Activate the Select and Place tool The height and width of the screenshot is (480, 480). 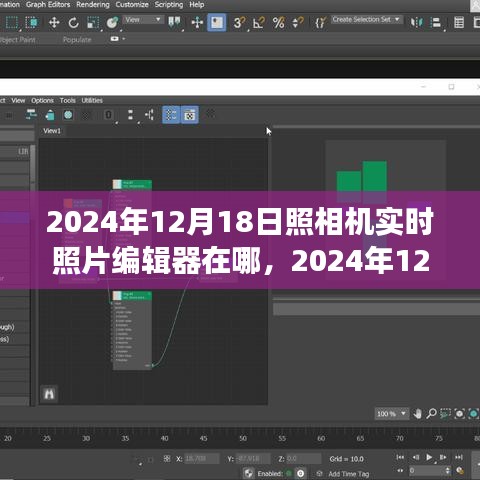coord(112,23)
